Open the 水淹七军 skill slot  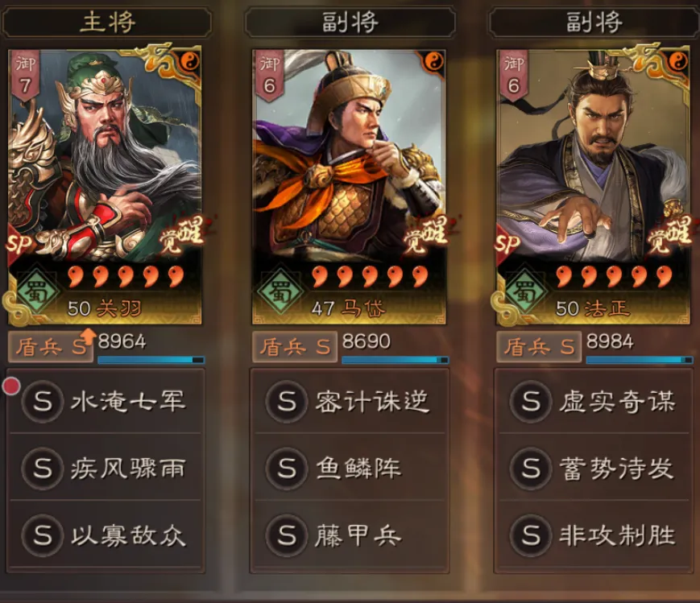pyautogui.click(x=106, y=401)
